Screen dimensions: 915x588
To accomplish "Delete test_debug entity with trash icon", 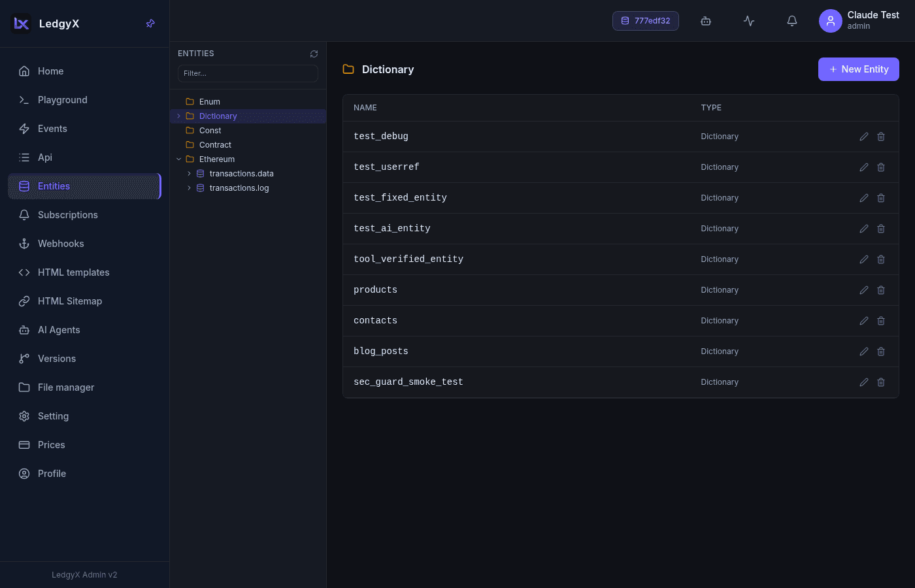I will point(881,137).
